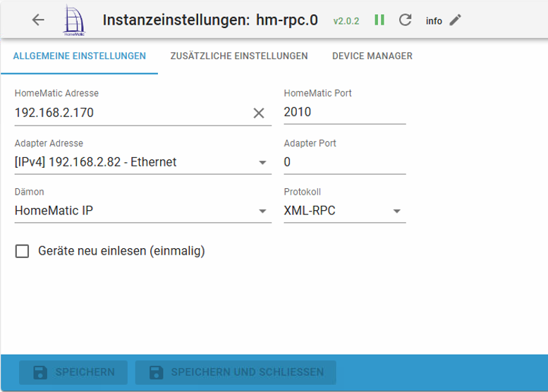
Task: Click the info log level text
Action: pos(434,21)
